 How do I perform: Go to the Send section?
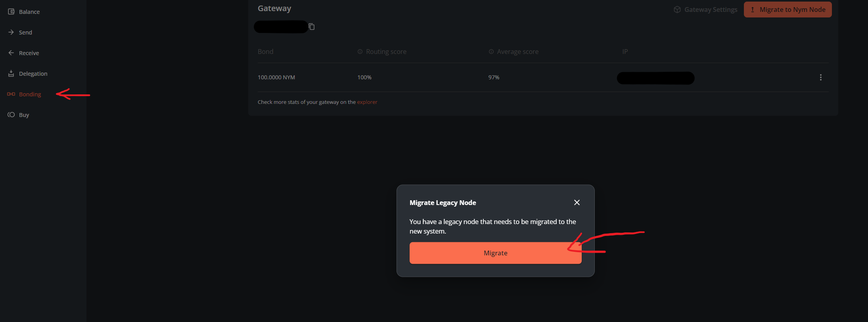[x=25, y=33]
